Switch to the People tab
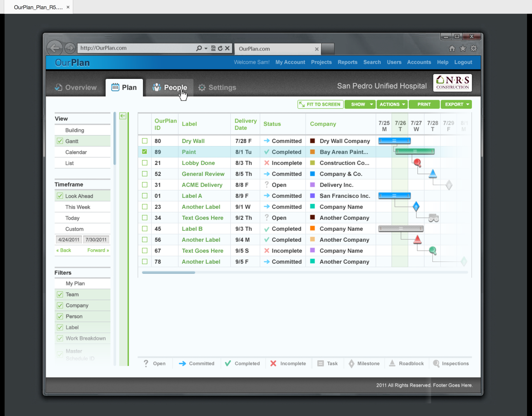This screenshot has height=416, width=532. [170, 88]
